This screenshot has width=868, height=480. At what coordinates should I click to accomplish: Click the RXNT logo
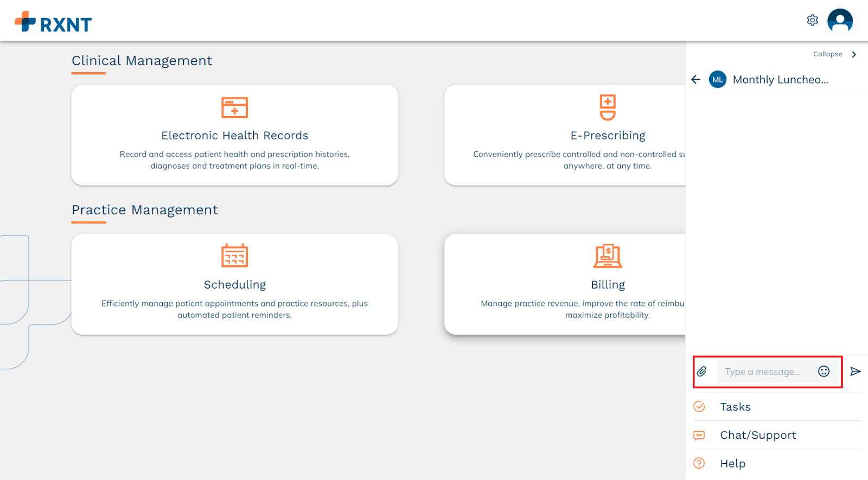53,22
